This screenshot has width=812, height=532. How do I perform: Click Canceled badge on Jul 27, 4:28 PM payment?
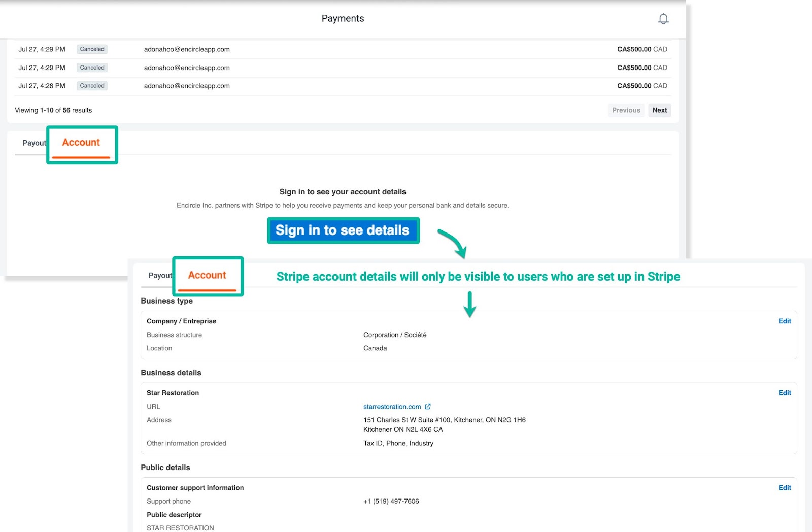(x=92, y=86)
